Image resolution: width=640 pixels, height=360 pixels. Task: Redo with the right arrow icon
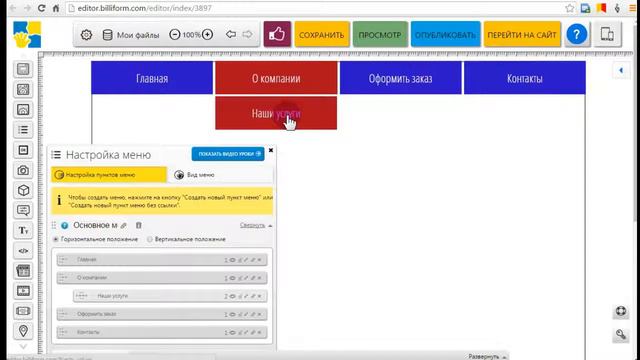(247, 34)
